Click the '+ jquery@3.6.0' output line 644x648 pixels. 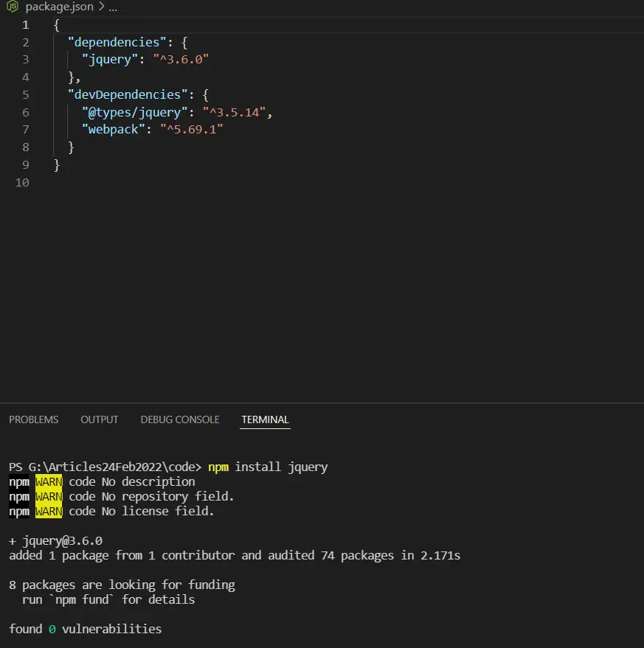[x=55, y=541]
